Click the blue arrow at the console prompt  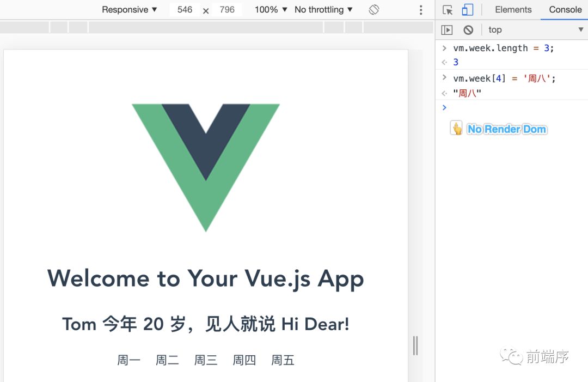pyautogui.click(x=444, y=107)
